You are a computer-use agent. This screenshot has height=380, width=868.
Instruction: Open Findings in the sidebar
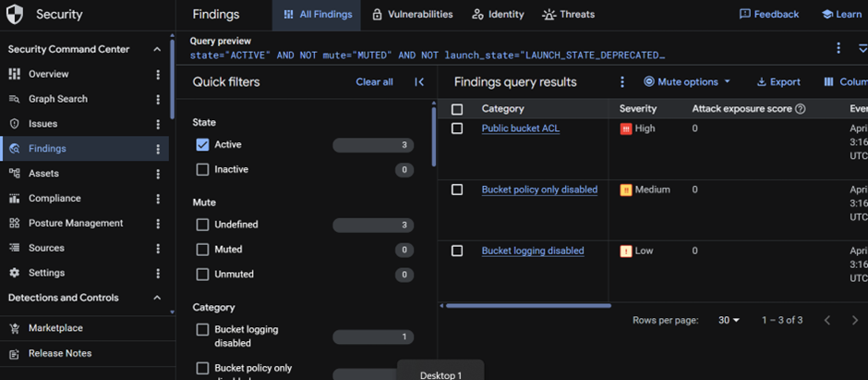coord(84,149)
